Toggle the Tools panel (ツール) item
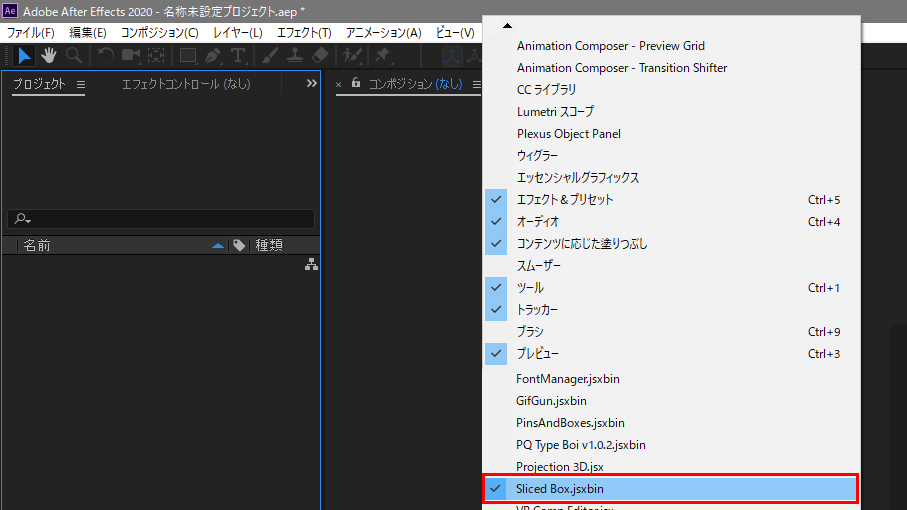The height and width of the screenshot is (510, 907). [x=671, y=287]
